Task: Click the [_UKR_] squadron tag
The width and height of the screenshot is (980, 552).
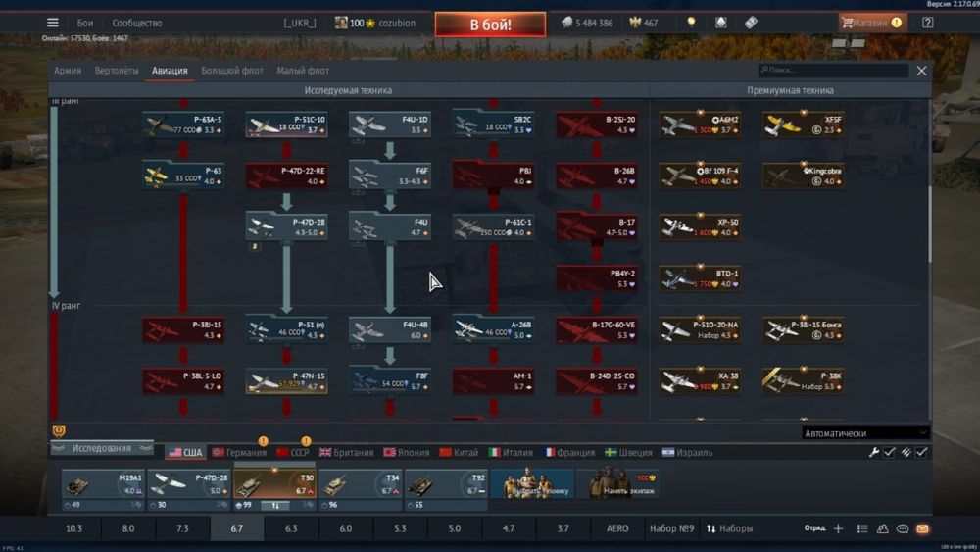Action: coord(300,24)
